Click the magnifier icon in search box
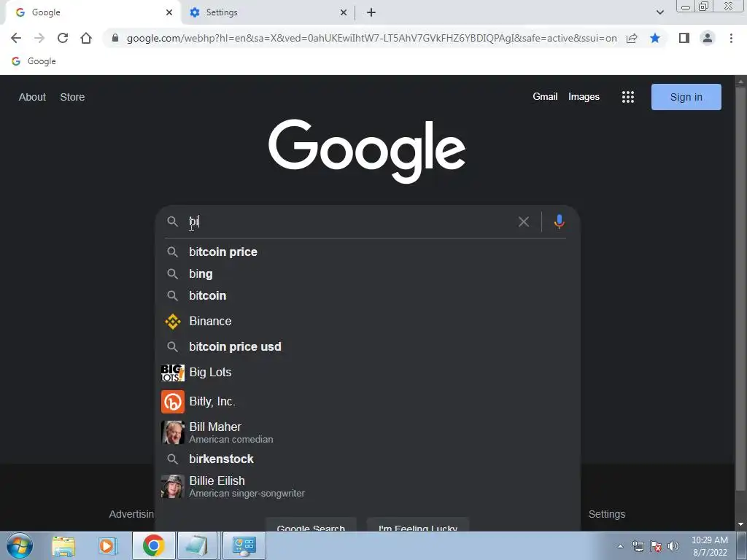This screenshot has height=560, width=747. point(172,222)
